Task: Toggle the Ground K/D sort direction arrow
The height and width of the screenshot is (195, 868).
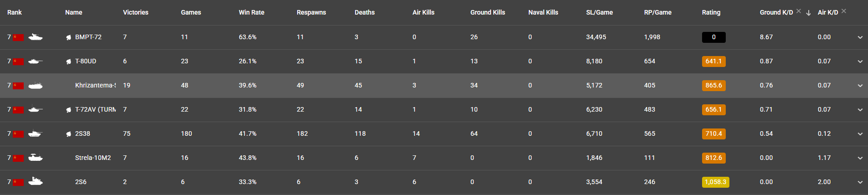Action: click(808, 13)
